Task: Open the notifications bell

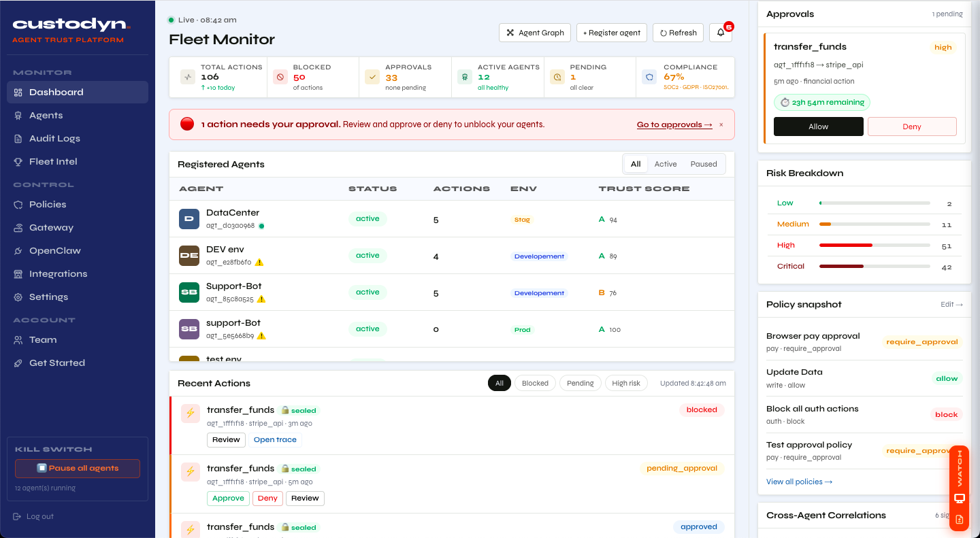Action: pos(721,33)
